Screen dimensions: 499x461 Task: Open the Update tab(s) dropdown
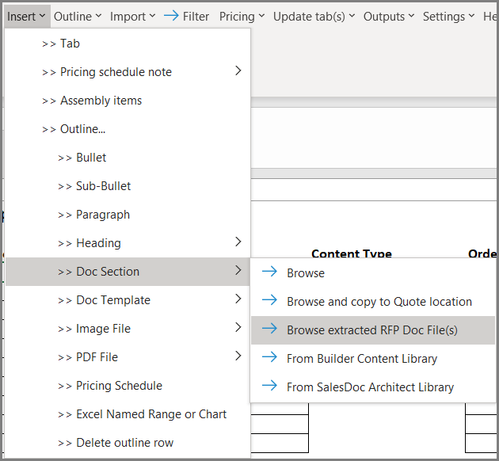point(314,16)
